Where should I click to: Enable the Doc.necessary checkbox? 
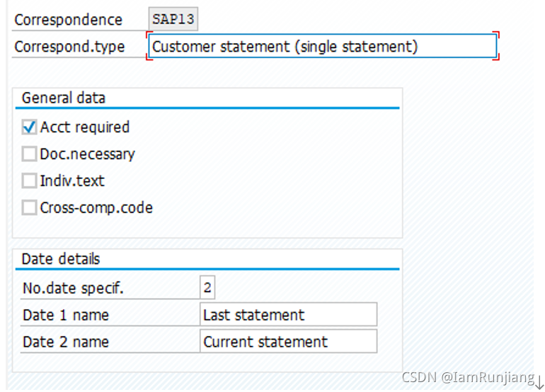point(29,154)
